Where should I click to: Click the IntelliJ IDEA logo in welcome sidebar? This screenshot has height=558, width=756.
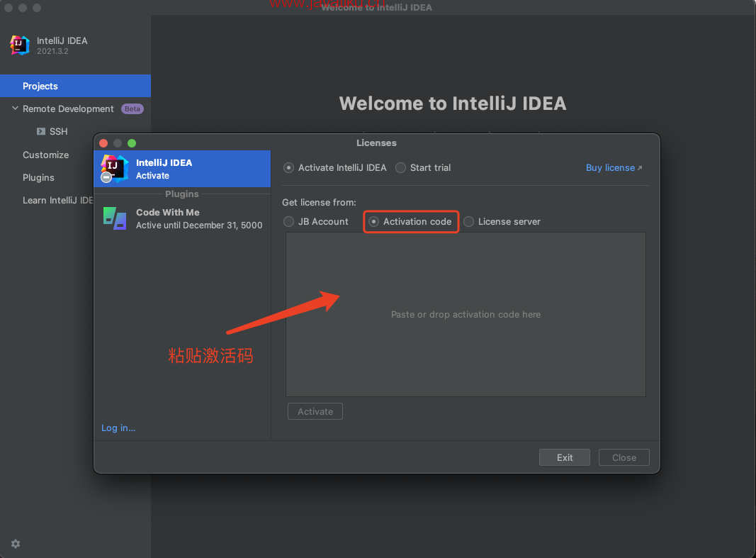click(x=20, y=45)
